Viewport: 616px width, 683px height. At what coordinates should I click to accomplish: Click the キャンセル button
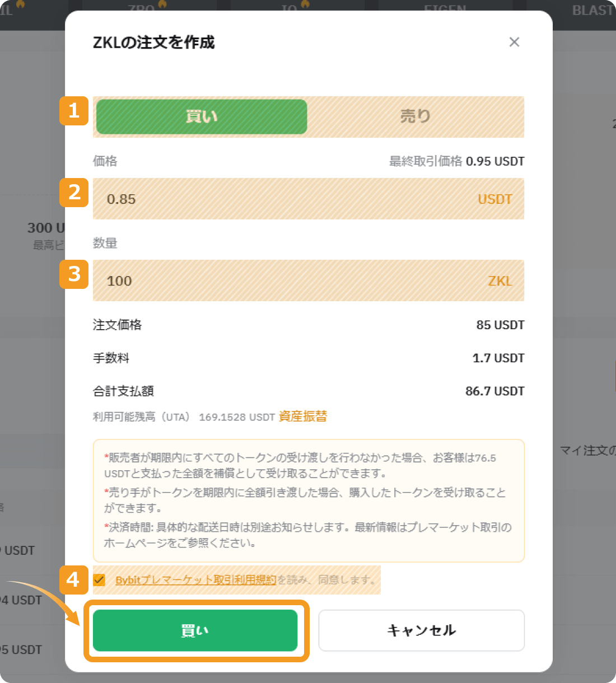(422, 630)
